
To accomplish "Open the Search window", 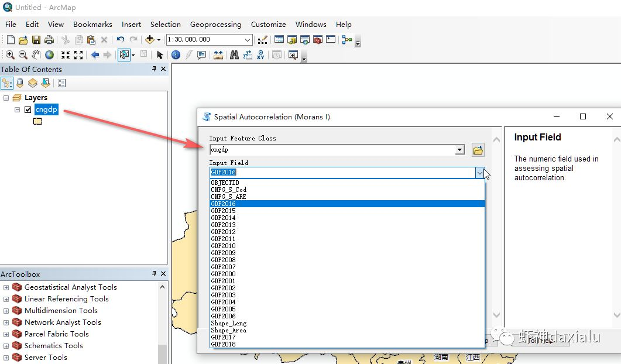I will click(x=304, y=40).
